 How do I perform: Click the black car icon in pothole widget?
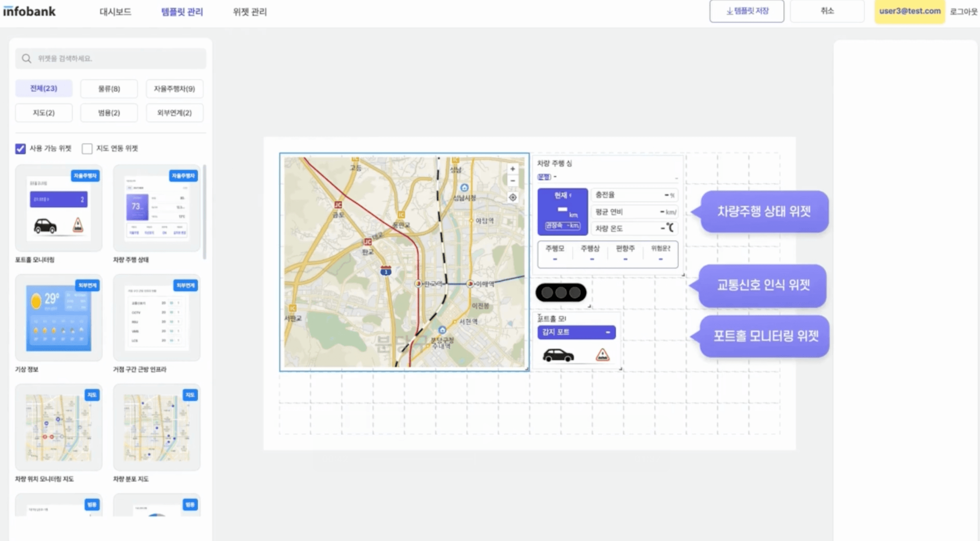(x=558, y=355)
